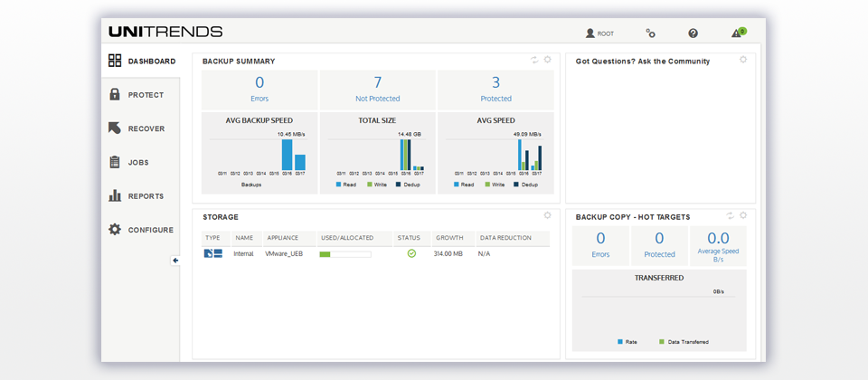This screenshot has height=380, width=868.
Task: Open the global options gears icon
Action: 650,33
